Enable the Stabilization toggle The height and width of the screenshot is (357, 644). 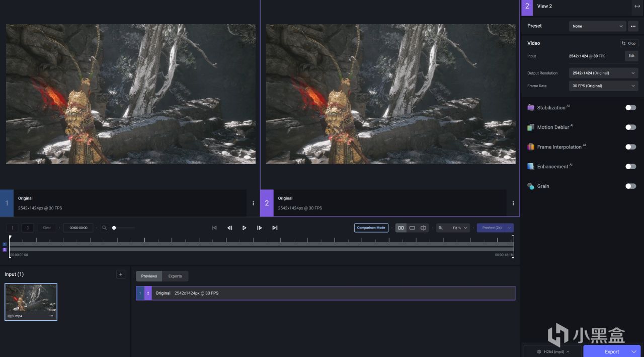pos(630,107)
